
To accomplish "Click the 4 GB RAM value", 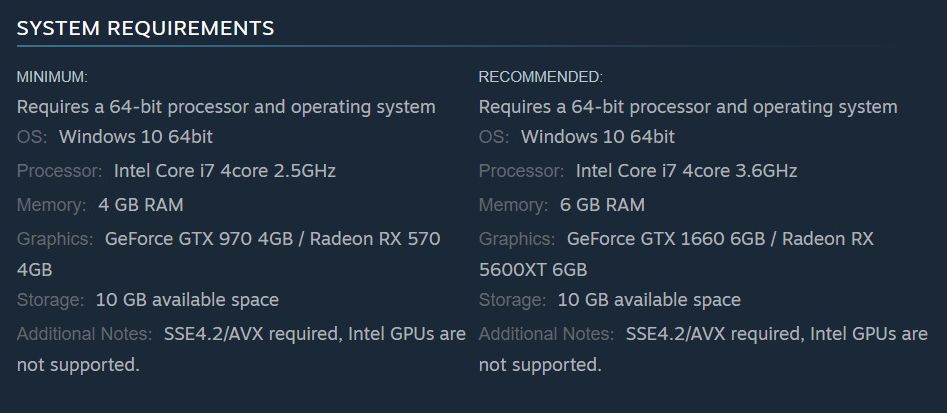I will coord(141,205).
